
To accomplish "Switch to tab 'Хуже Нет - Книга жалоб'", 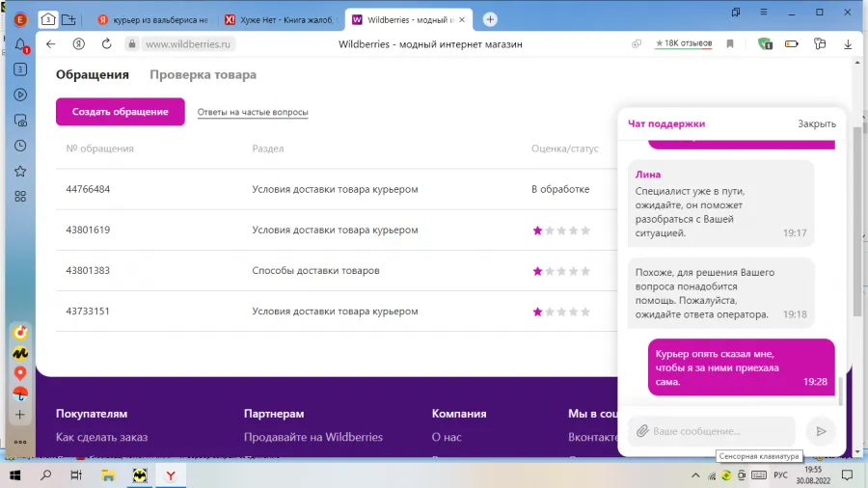I will [x=282, y=19].
